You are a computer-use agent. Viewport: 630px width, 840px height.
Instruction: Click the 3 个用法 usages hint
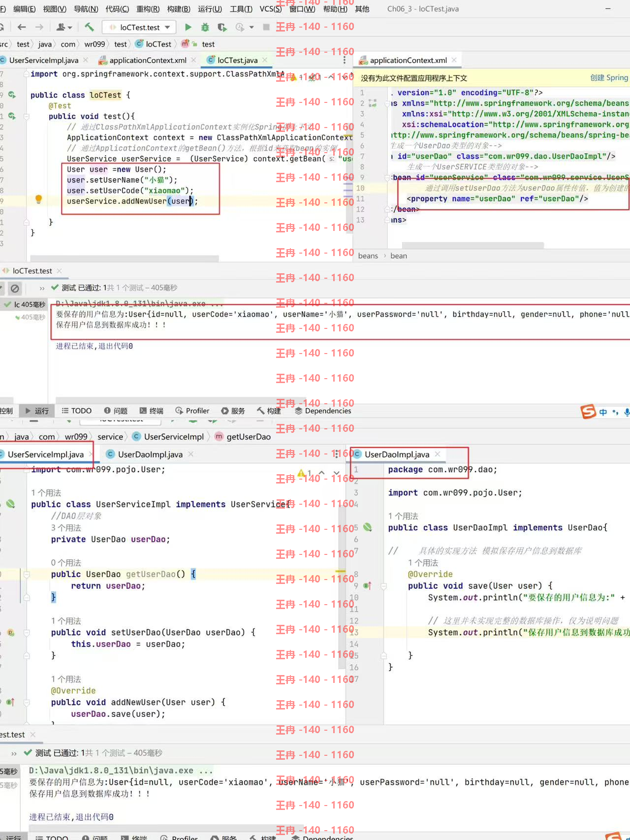(x=66, y=528)
